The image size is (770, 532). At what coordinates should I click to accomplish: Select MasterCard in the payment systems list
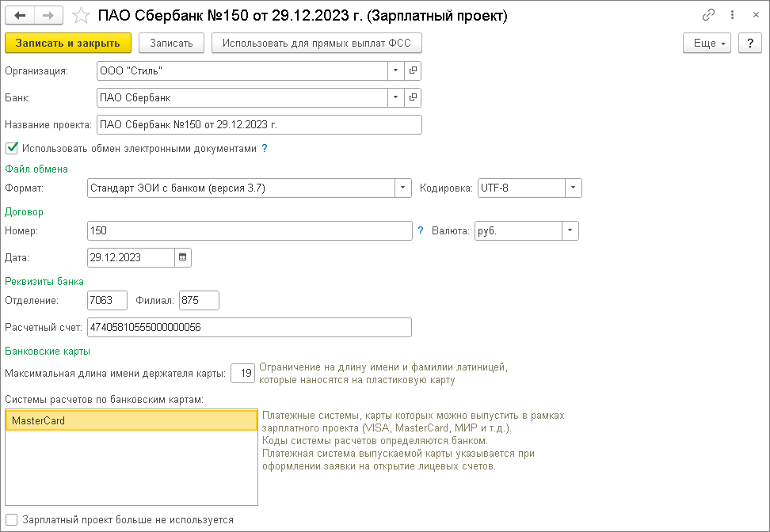click(131, 420)
